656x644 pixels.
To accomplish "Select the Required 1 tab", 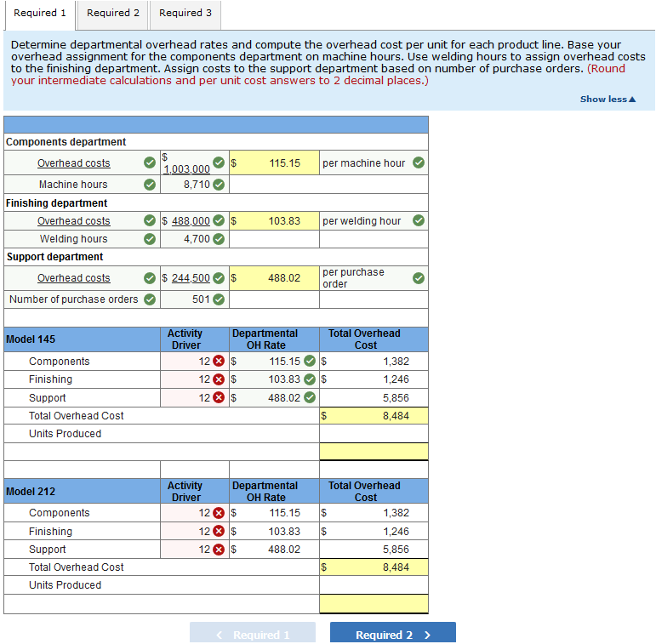I will pyautogui.click(x=40, y=14).
